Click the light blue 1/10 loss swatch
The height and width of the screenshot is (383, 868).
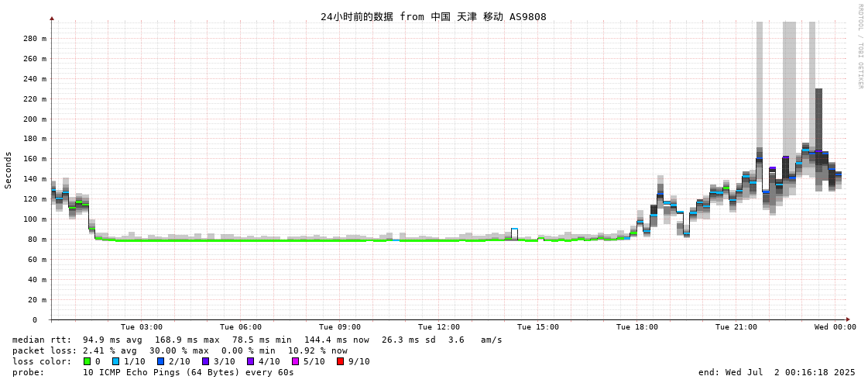pyautogui.click(x=115, y=361)
